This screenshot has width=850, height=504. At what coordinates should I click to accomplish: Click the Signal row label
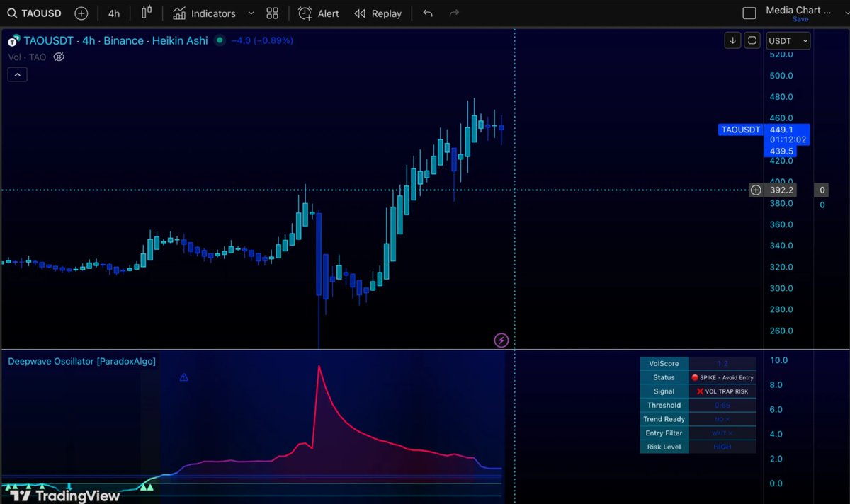click(x=664, y=391)
